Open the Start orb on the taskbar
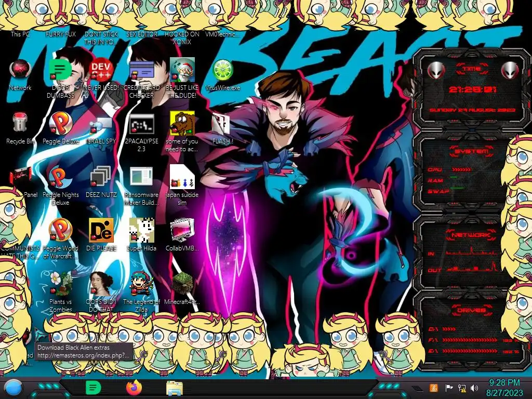This screenshot has width=532, height=399. tap(14, 388)
